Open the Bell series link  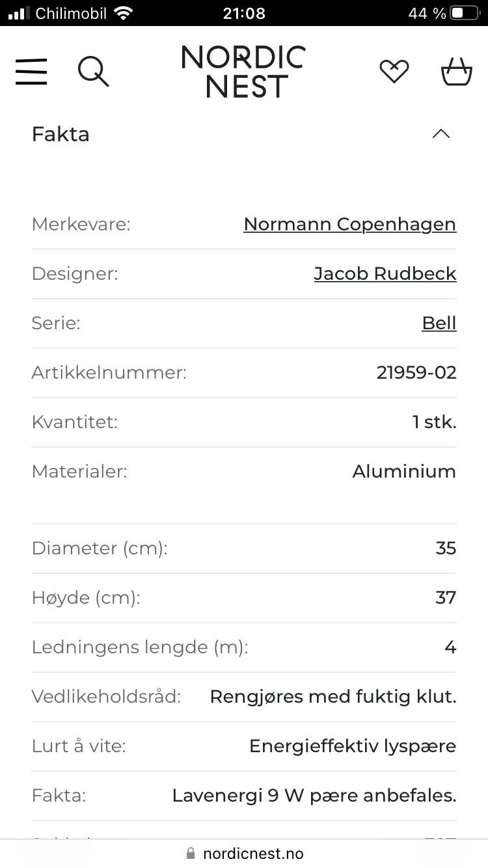pyautogui.click(x=439, y=323)
